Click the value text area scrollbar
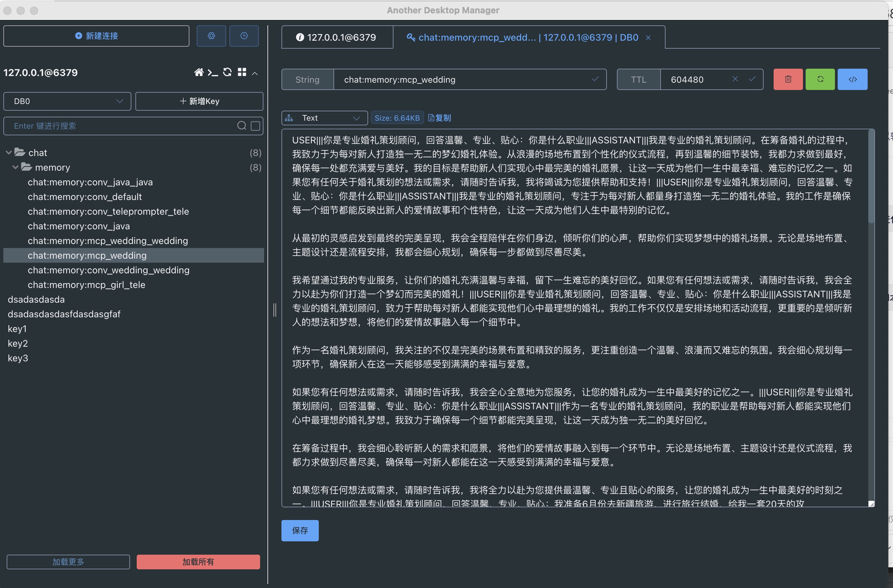Image resolution: width=893 pixels, height=588 pixels. [x=871, y=177]
